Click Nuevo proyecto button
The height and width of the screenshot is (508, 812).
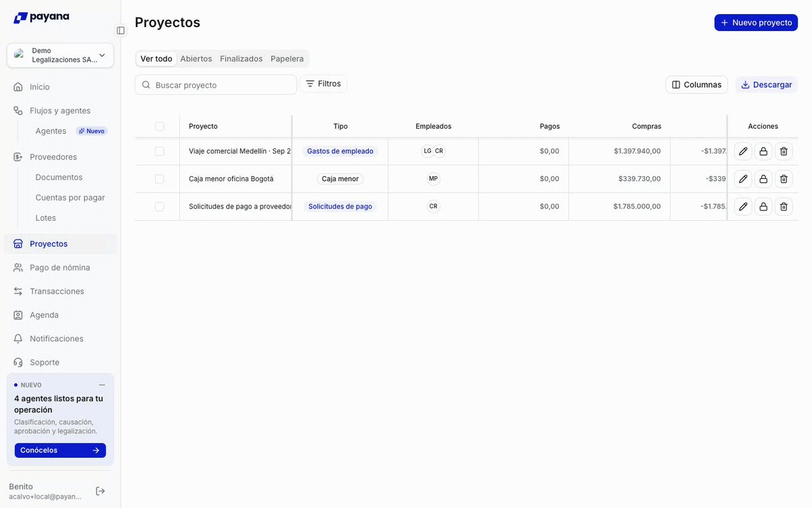pos(756,22)
